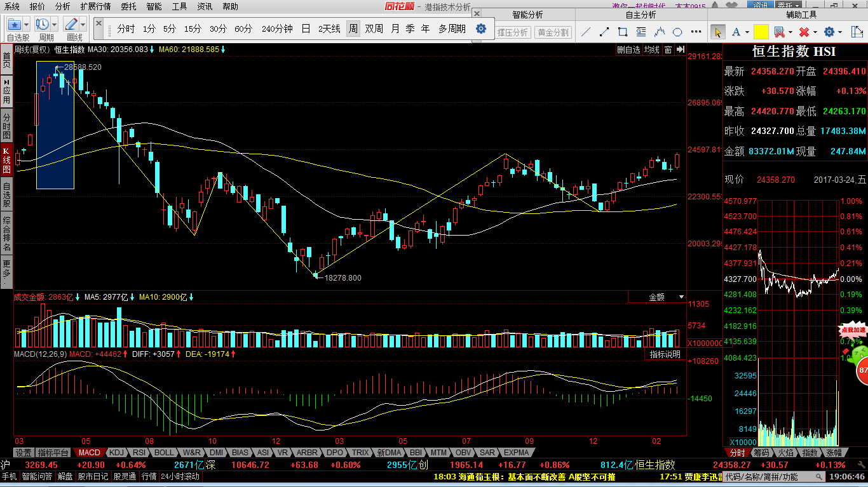Open the 指标平台 button

point(53,453)
